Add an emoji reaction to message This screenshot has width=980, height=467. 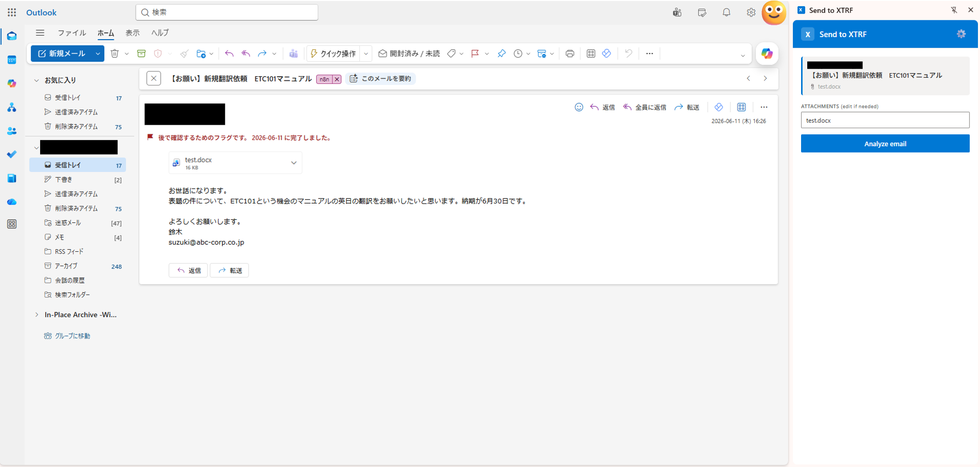(x=579, y=107)
